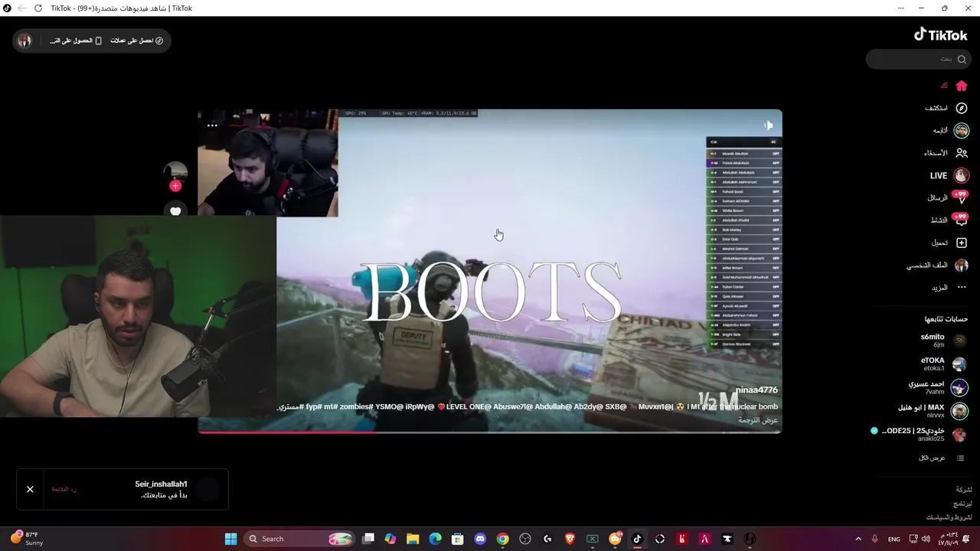Screen dimensions: 980x551
Task: Open Microsoft Edge from the taskbar
Action: click(435, 539)
